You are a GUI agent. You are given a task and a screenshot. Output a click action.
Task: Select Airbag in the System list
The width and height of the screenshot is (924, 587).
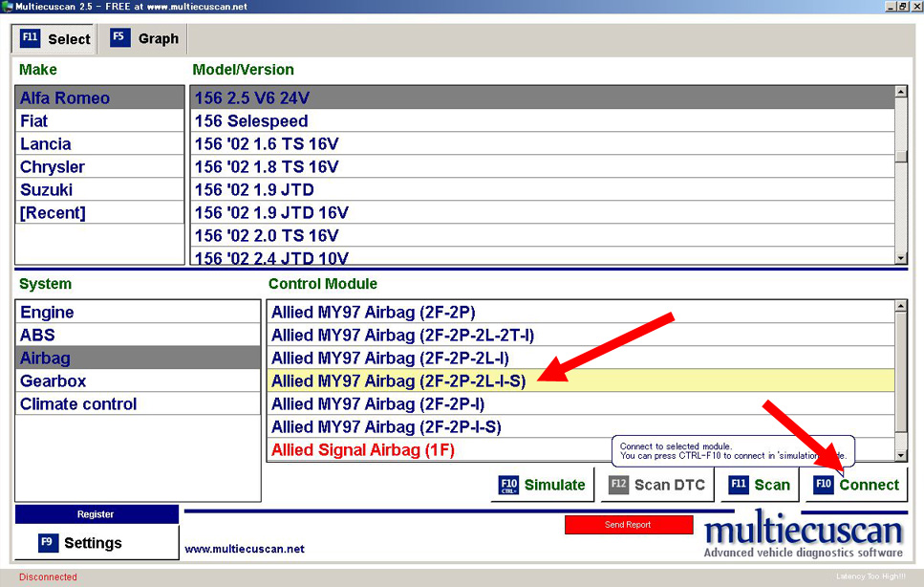(x=138, y=358)
